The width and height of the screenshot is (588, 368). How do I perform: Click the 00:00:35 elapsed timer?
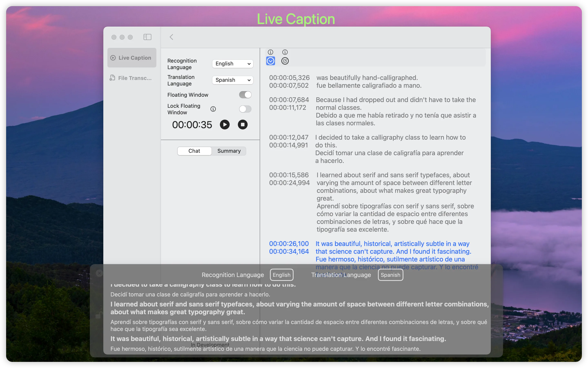(x=192, y=125)
